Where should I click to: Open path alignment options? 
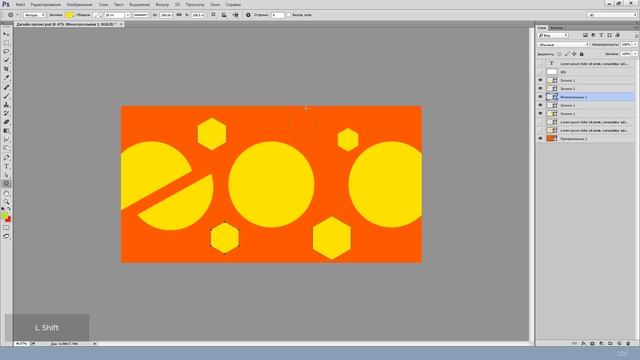click(224, 15)
